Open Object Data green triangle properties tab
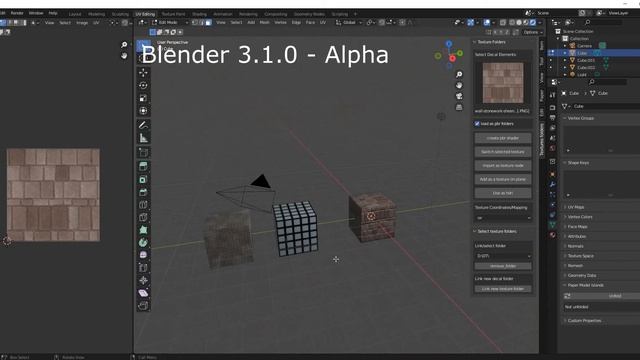The height and width of the screenshot is (360, 640). pos(552,224)
